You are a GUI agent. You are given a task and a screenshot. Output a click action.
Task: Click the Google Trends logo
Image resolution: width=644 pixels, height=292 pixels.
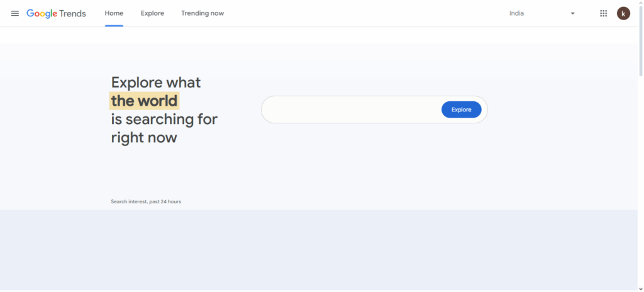click(56, 13)
